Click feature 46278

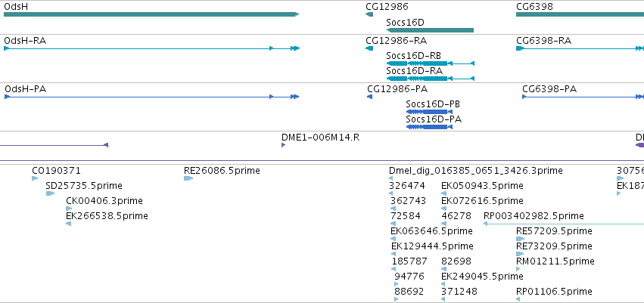[444, 224]
